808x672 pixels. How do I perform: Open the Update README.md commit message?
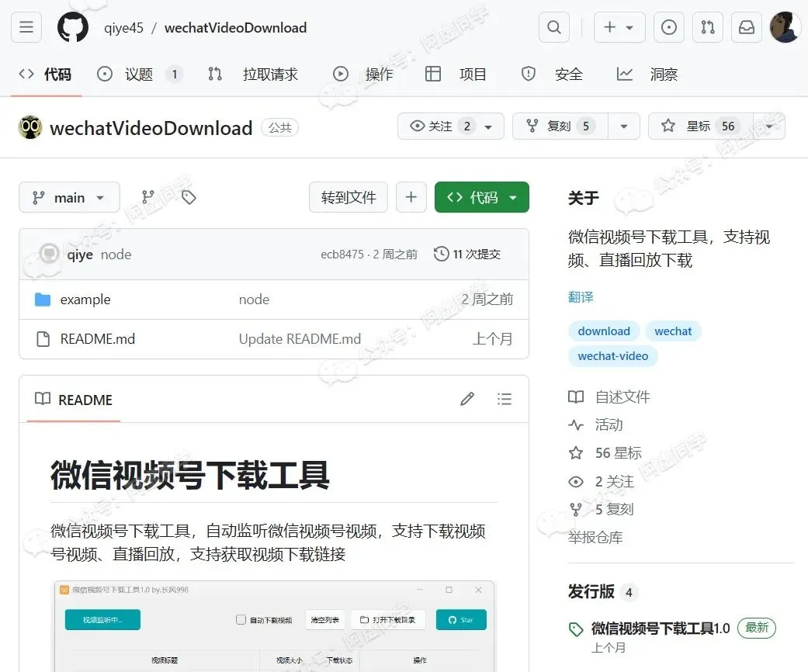(x=300, y=339)
